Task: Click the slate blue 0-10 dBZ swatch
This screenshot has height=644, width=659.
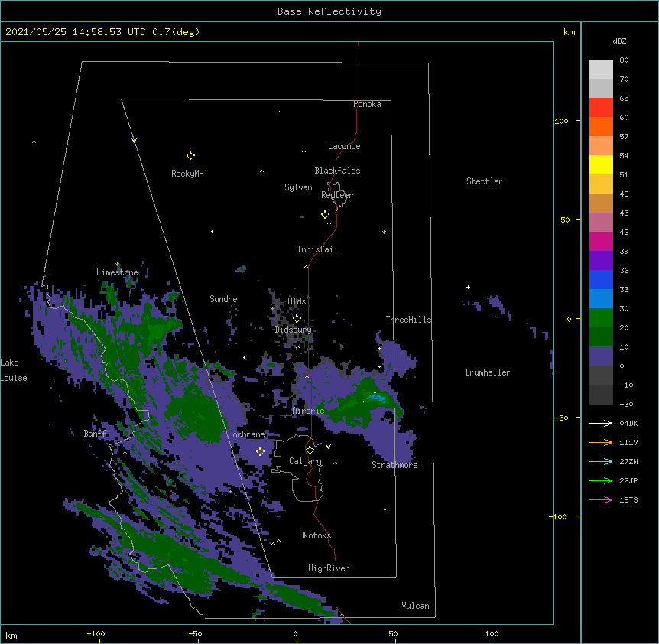Action: (x=601, y=356)
